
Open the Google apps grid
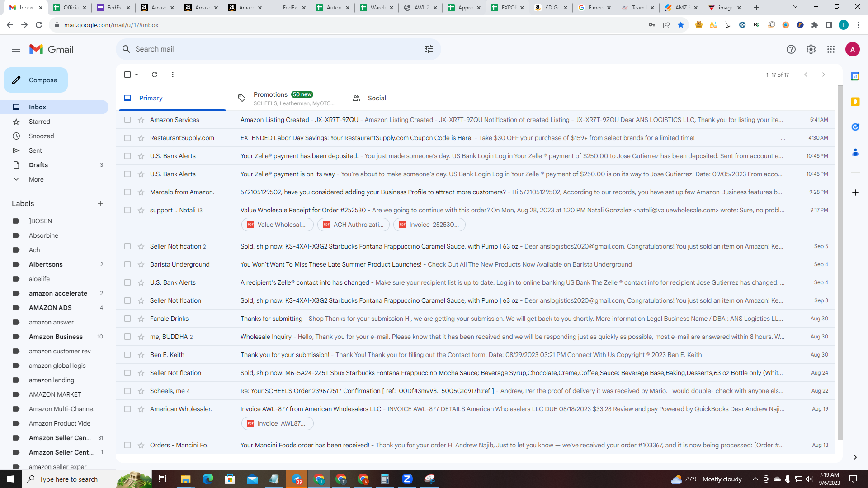pyautogui.click(x=831, y=49)
